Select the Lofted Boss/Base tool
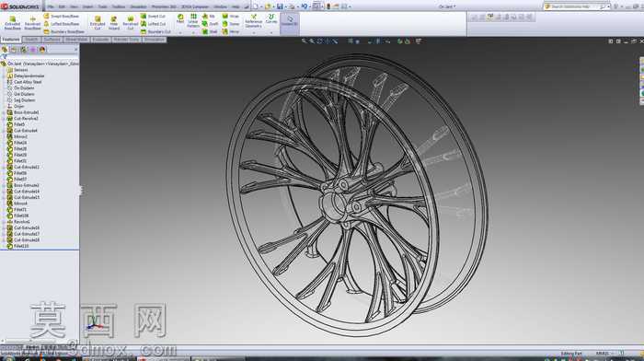The height and width of the screenshot is (361, 644). point(62,24)
